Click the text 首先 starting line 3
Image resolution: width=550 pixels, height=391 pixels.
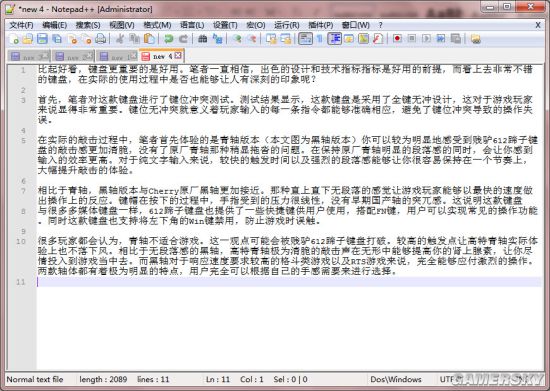pos(47,100)
